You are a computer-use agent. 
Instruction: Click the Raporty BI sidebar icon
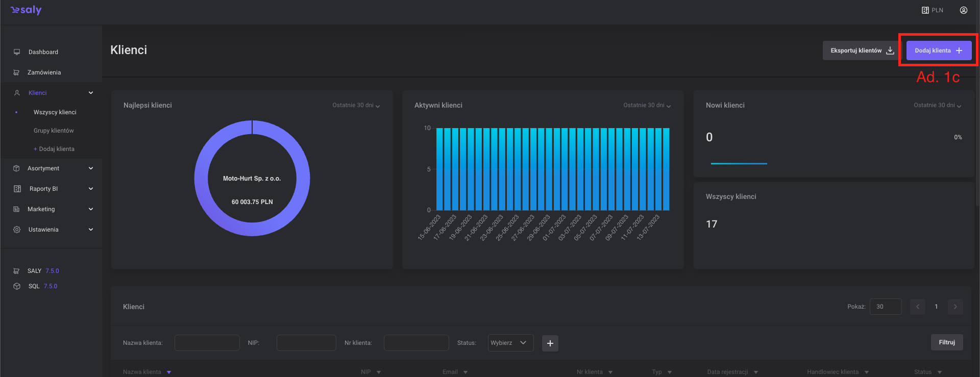pos(17,189)
